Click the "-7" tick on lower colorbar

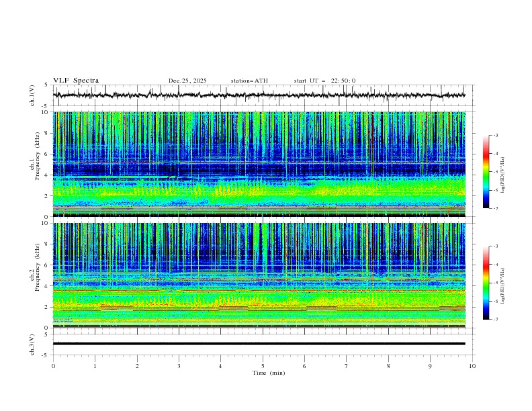click(x=496, y=320)
